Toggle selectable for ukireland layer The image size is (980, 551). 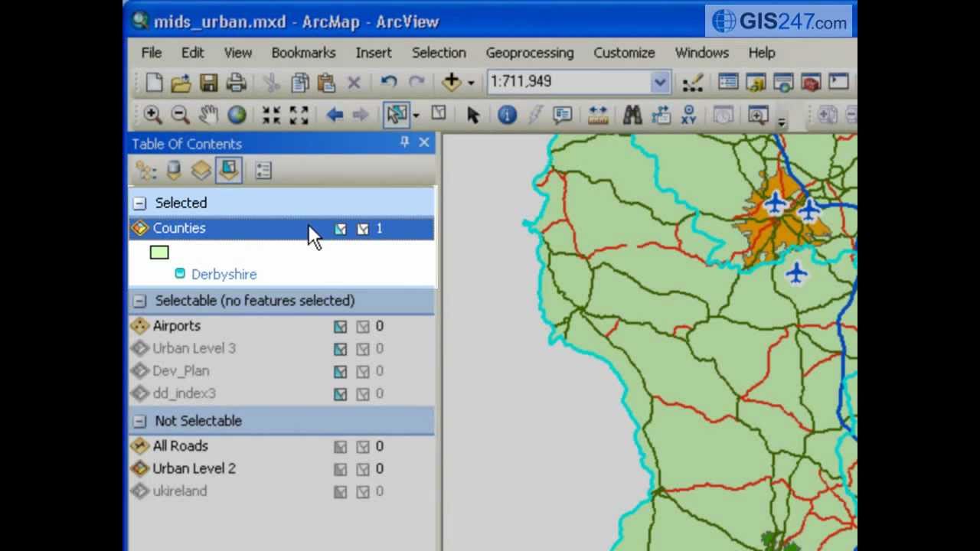(341, 492)
